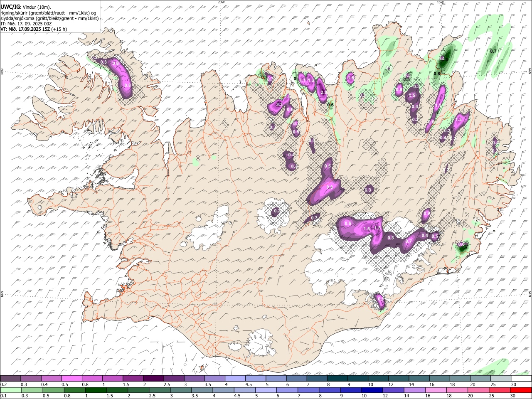This screenshot has width=532, height=399.
Task: Pick the deep blue rain swatch between 10 and 12
Action: 372,390
